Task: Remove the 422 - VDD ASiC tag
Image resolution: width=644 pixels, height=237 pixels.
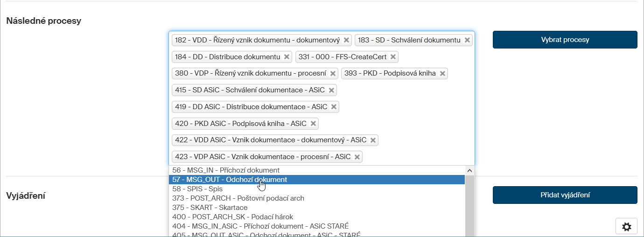Action: click(373, 140)
